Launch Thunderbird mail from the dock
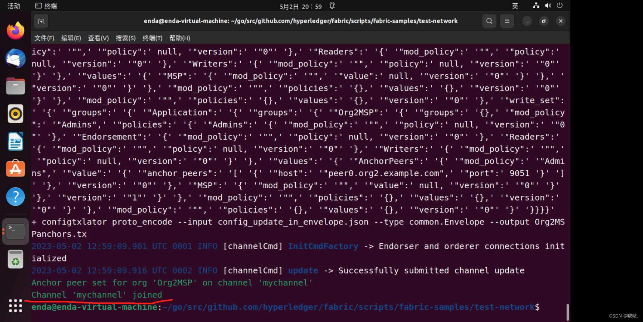The width and height of the screenshot is (644, 322). point(15,59)
